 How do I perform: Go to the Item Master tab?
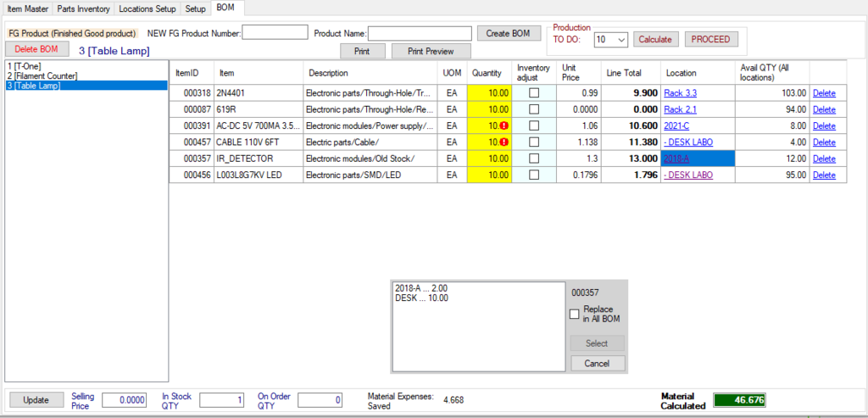(x=26, y=9)
